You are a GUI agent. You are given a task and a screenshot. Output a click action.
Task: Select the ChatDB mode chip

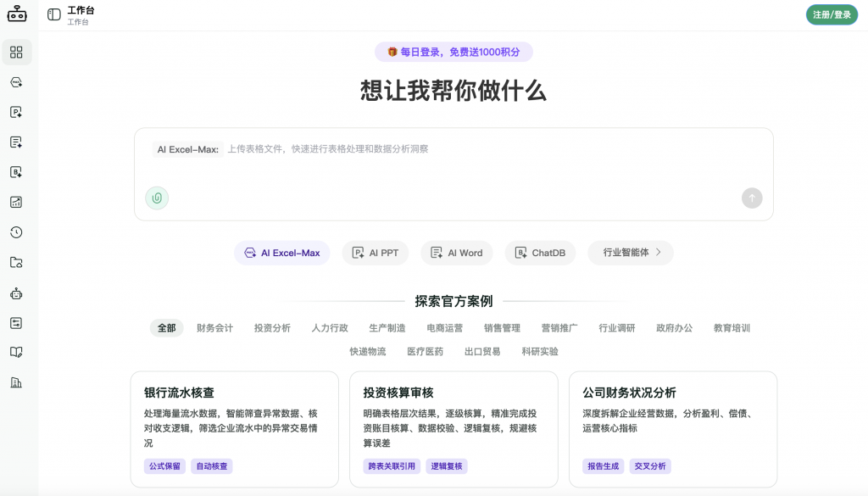click(540, 253)
